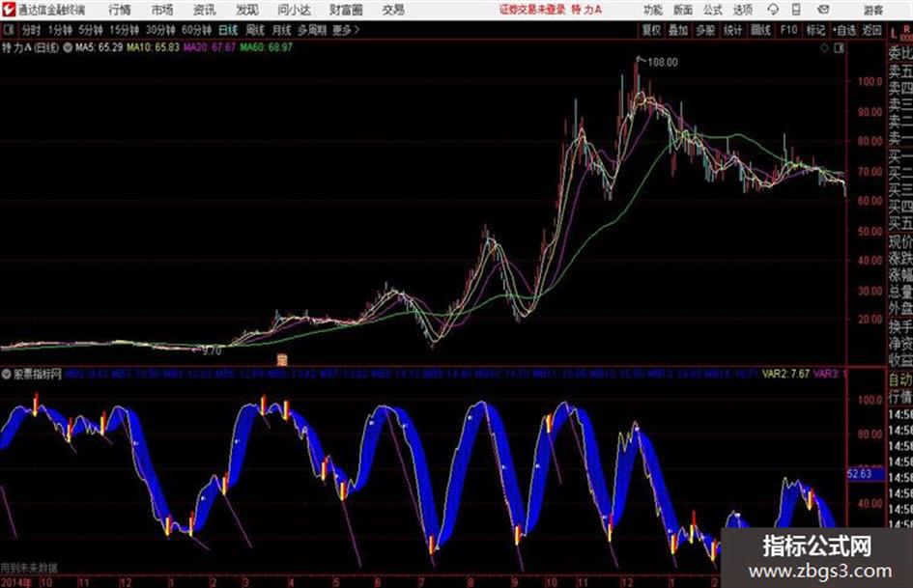The image size is (913, 588).
Task: Click the 108.00 high price annotation
Action: point(663,63)
